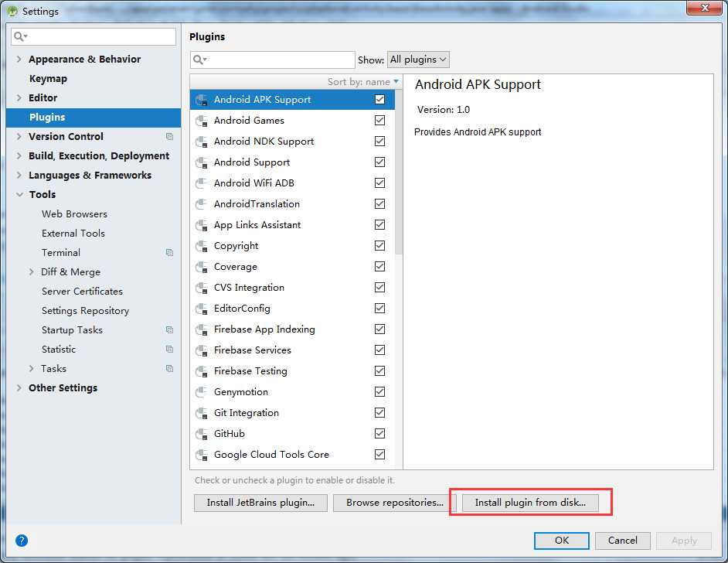Uncheck the Android Games plugin

(x=379, y=121)
